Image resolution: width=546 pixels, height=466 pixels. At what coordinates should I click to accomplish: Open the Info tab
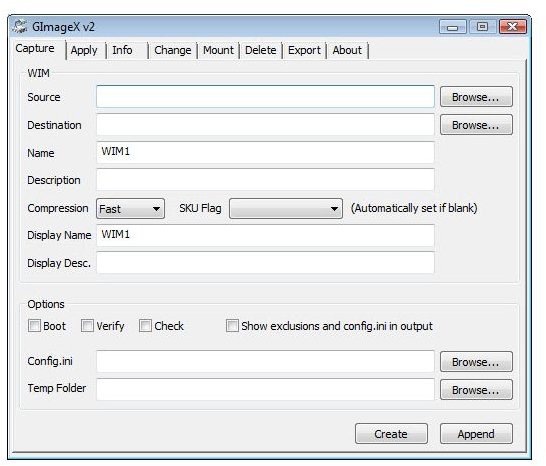point(122,51)
